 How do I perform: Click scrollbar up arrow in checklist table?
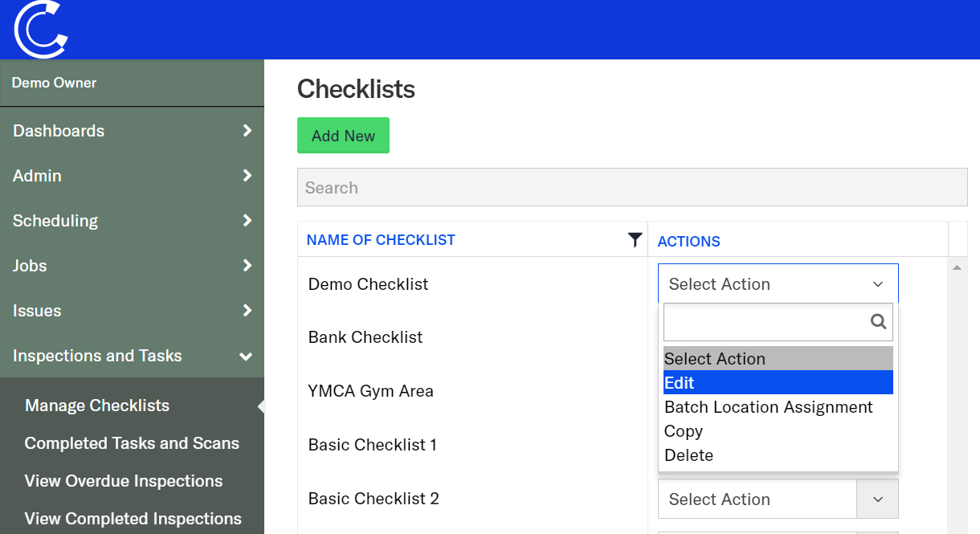tap(957, 267)
